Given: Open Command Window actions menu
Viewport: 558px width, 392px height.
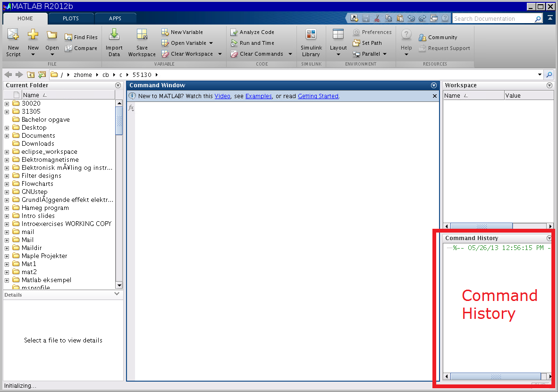Looking at the screenshot, I should (434, 85).
